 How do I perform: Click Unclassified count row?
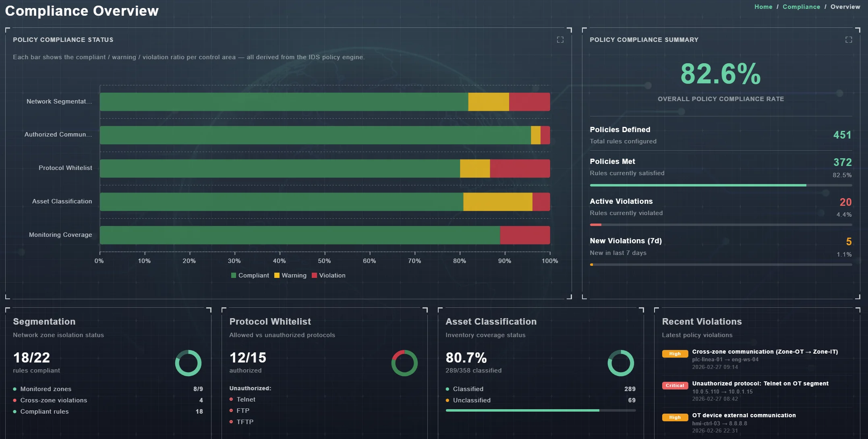[x=541, y=400]
